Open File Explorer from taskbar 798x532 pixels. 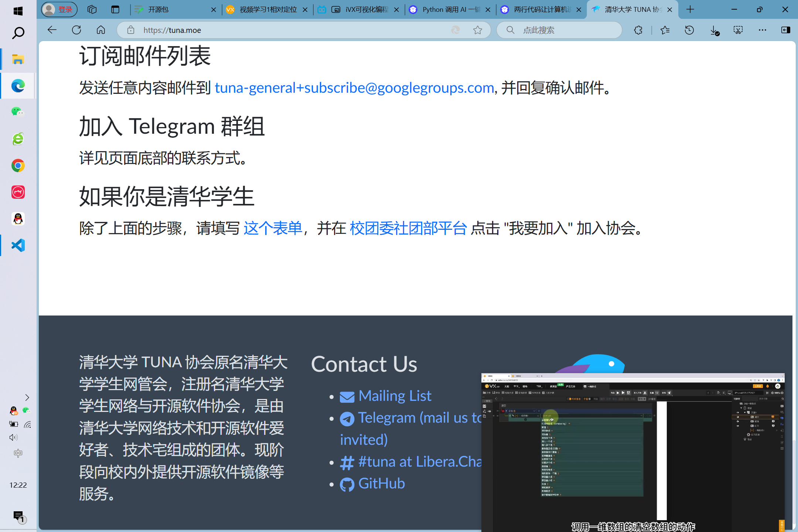(x=18, y=59)
